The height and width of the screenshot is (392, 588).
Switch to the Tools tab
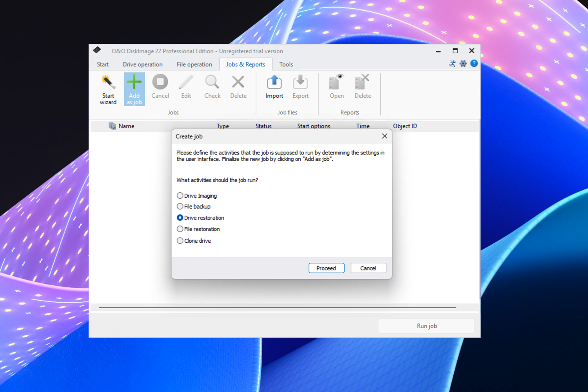[286, 64]
